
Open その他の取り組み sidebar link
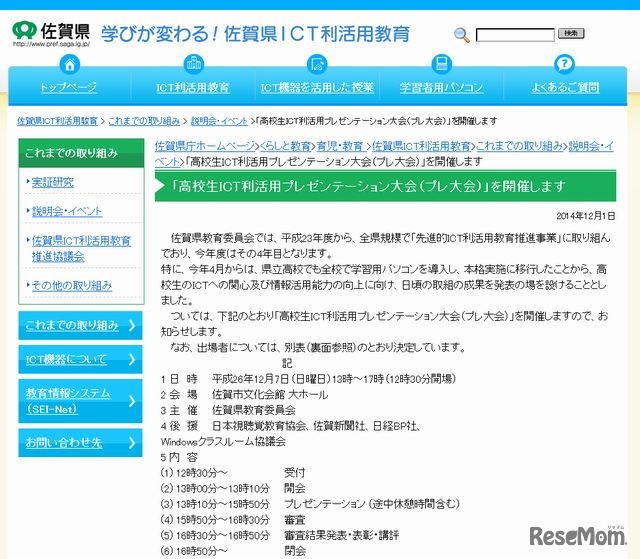72,285
